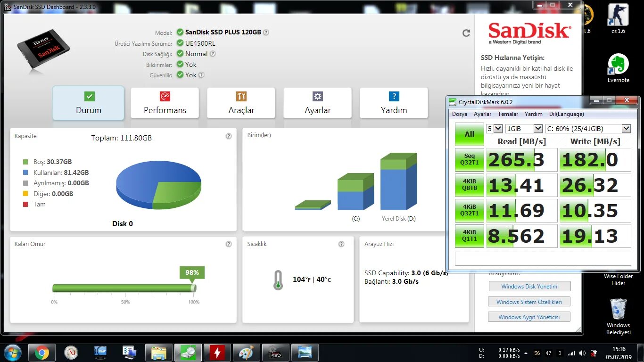Run the Seq Q32T1 benchmark

[470, 160]
